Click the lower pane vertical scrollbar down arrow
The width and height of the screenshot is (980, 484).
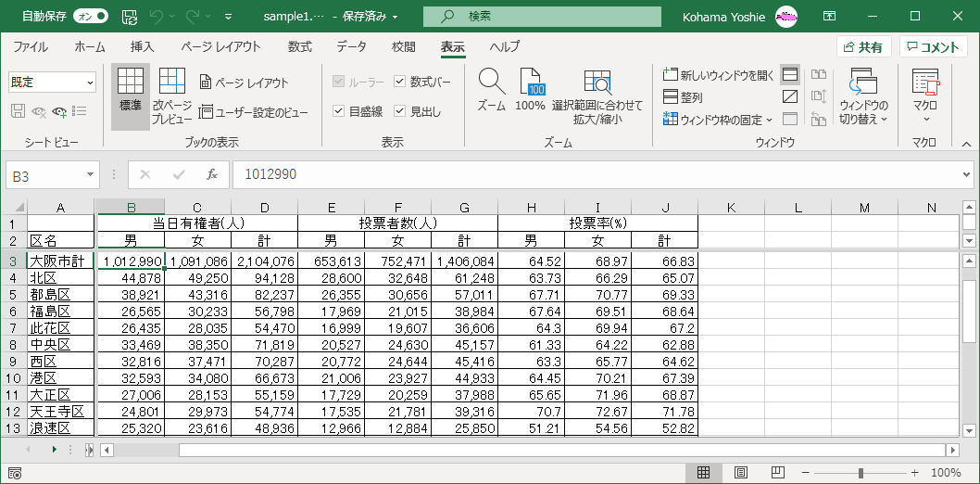pyautogui.click(x=969, y=429)
